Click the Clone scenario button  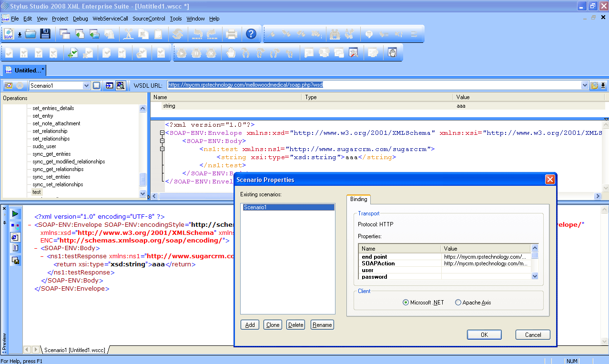point(273,325)
